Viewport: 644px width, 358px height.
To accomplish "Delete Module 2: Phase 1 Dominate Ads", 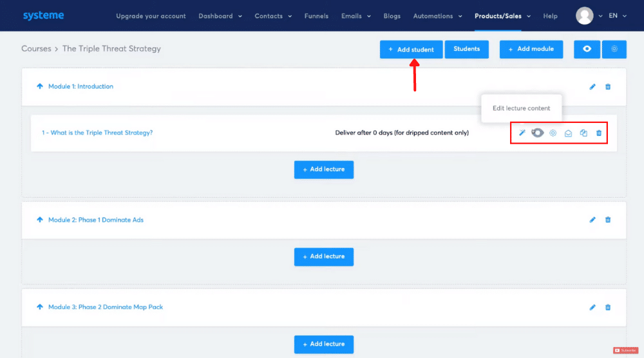I will [x=608, y=220].
